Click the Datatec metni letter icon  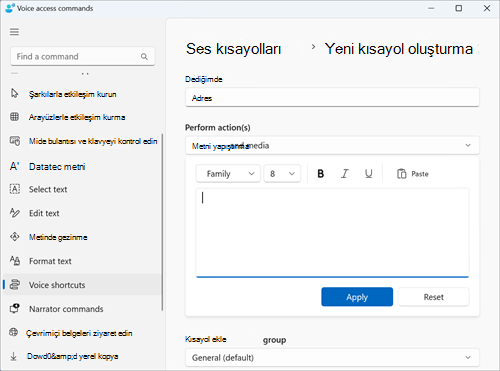click(x=14, y=166)
